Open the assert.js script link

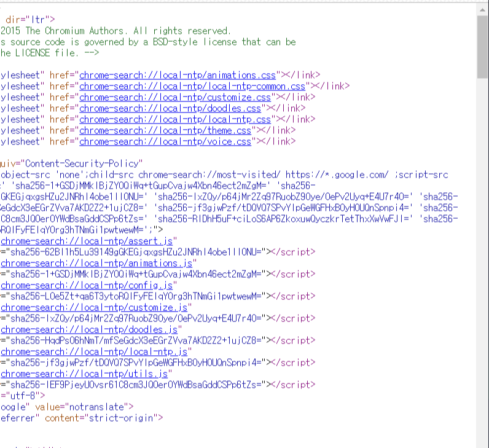87,241
